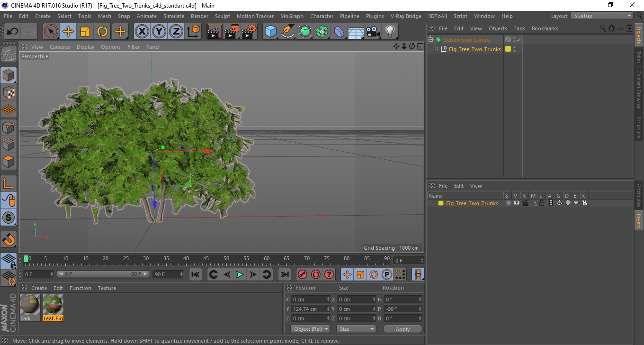Image resolution: width=644 pixels, height=345 pixels.
Task: Add a Camera object
Action: click(x=373, y=32)
